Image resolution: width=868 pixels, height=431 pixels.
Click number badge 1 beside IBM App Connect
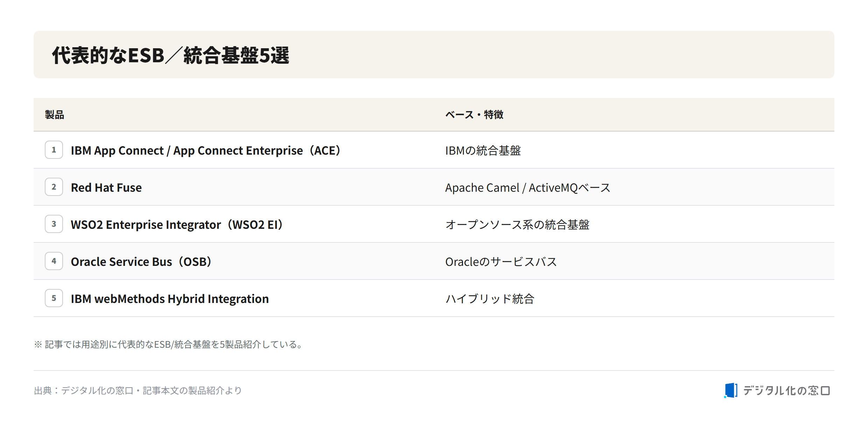pos(54,150)
